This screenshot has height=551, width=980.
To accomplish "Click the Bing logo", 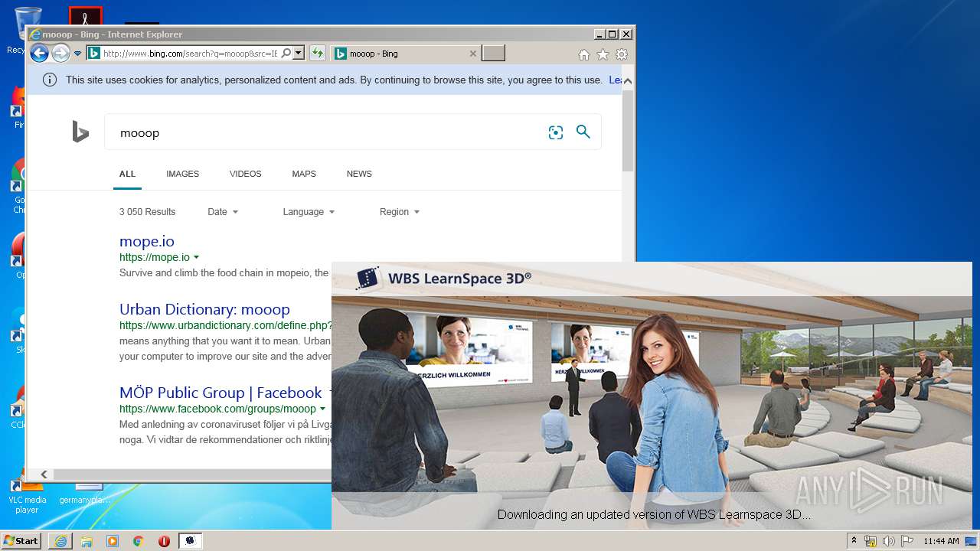I will (80, 132).
